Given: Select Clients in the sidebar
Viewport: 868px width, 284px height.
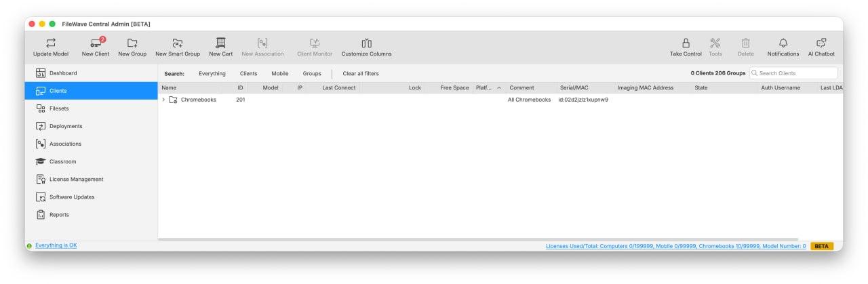Looking at the screenshot, I should [92, 91].
